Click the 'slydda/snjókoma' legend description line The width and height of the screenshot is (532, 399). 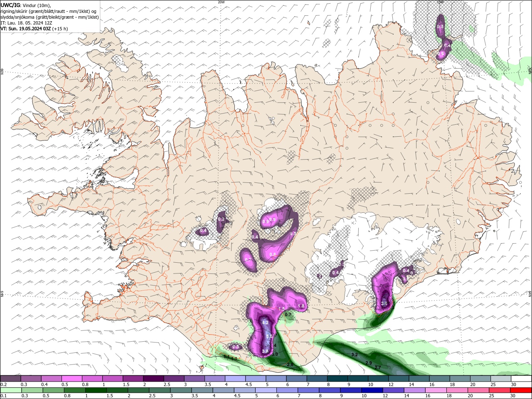(49, 17)
